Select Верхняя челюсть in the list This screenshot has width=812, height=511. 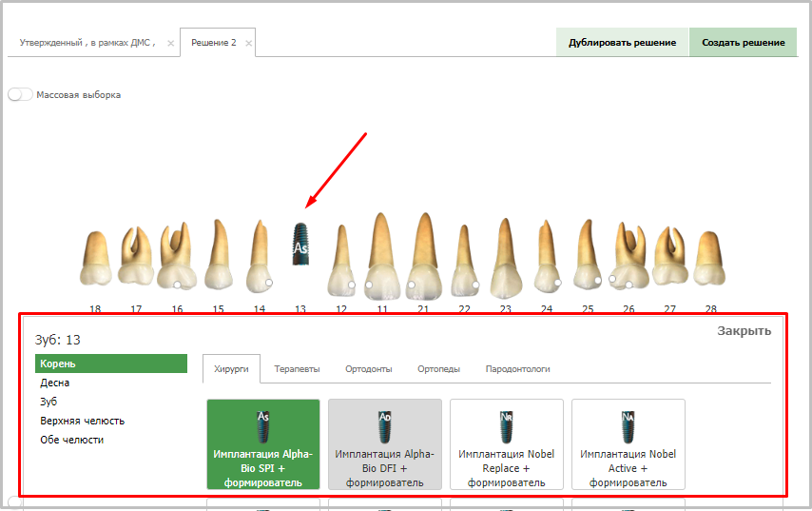click(x=83, y=421)
